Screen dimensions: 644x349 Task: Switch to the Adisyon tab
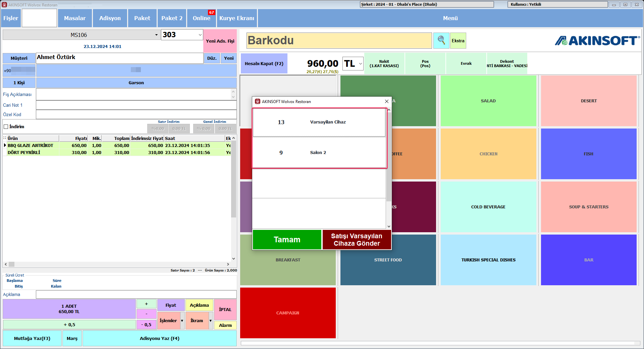[110, 18]
